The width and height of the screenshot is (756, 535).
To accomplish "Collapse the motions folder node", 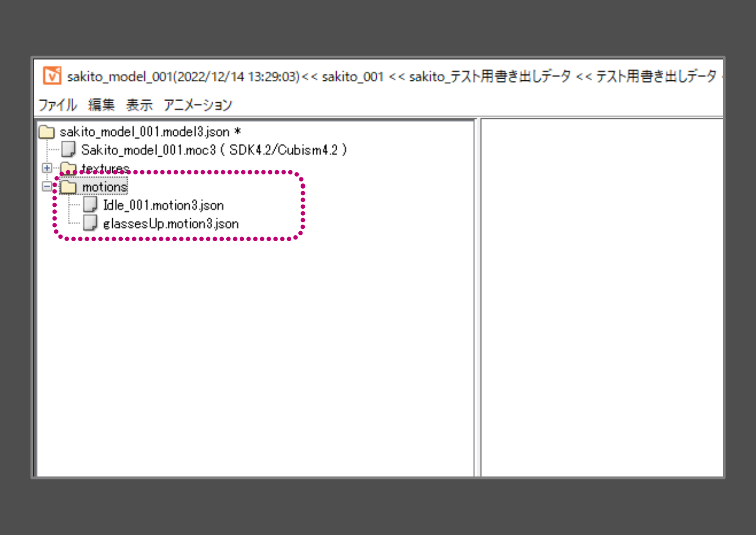I will tap(47, 187).
